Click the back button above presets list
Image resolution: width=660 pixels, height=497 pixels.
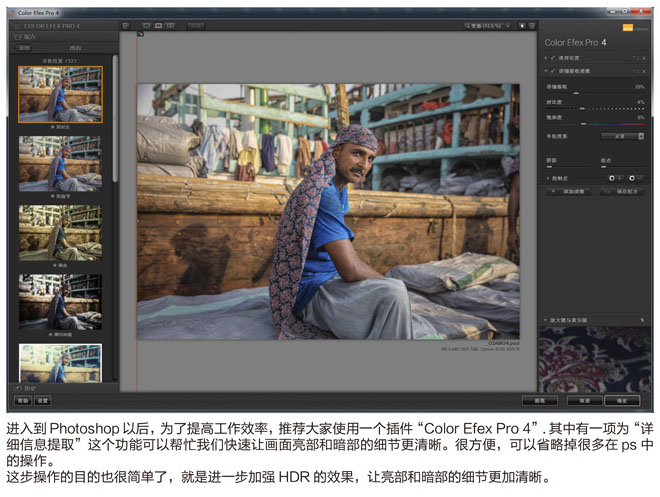(x=24, y=48)
